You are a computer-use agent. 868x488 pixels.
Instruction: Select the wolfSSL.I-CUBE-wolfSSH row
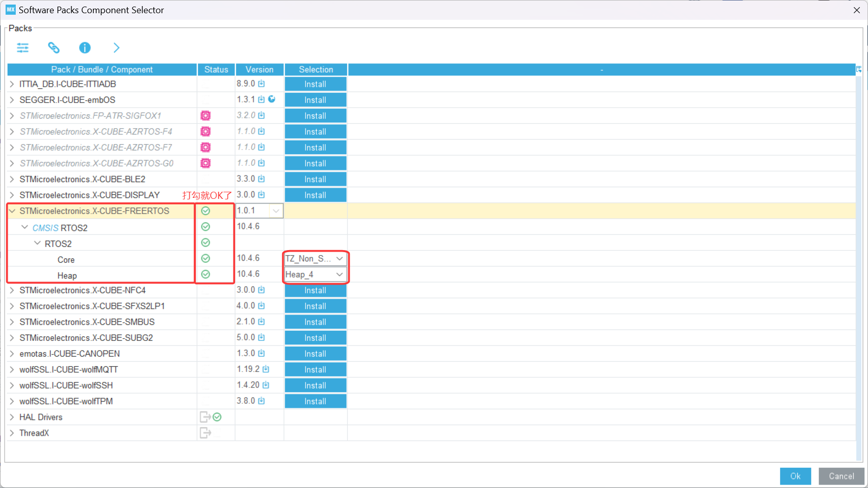tap(431, 386)
